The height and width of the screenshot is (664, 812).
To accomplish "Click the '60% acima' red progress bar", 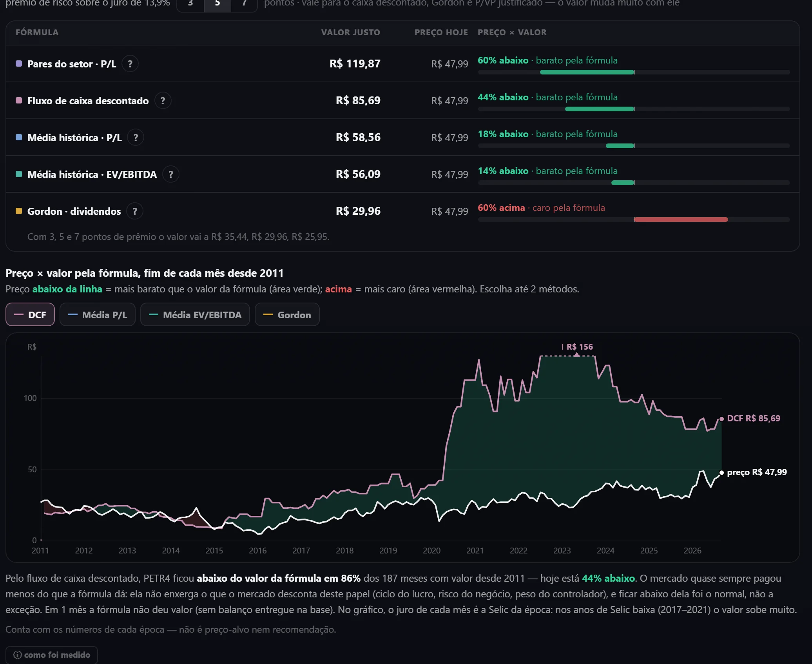I will 681,220.
